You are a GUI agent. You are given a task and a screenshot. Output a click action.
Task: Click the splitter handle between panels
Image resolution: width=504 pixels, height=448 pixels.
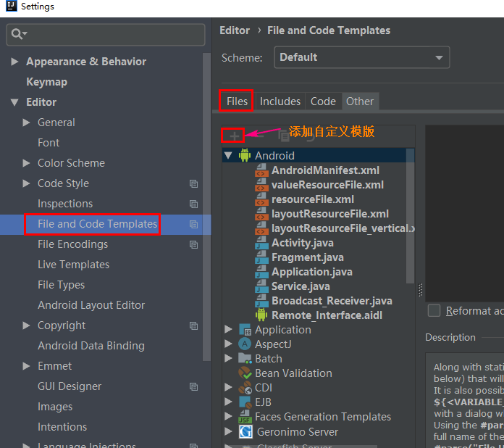pos(420,290)
